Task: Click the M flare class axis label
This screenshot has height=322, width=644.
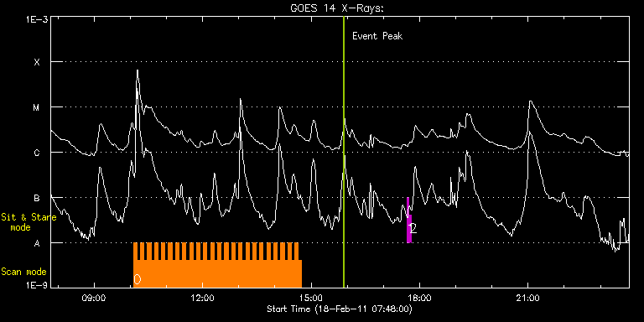Action: 37,107
